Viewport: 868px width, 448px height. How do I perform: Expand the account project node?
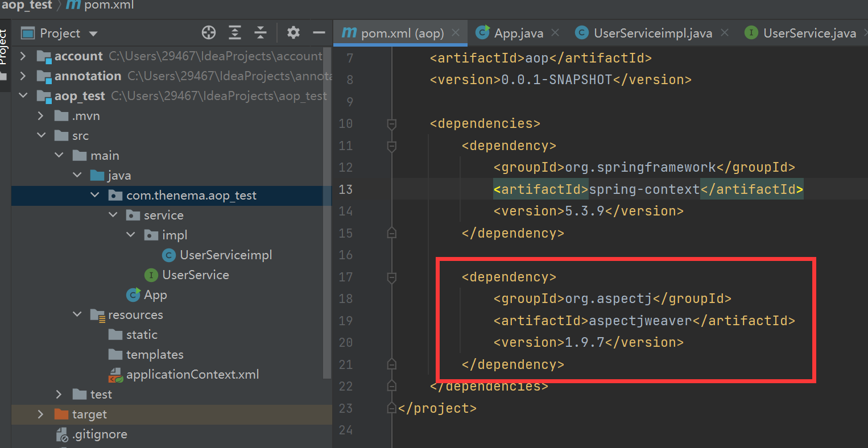[23, 56]
